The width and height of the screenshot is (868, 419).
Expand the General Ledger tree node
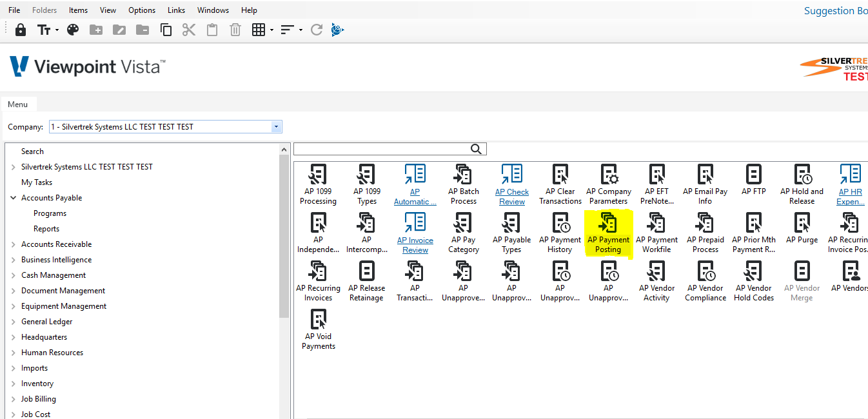coord(14,322)
